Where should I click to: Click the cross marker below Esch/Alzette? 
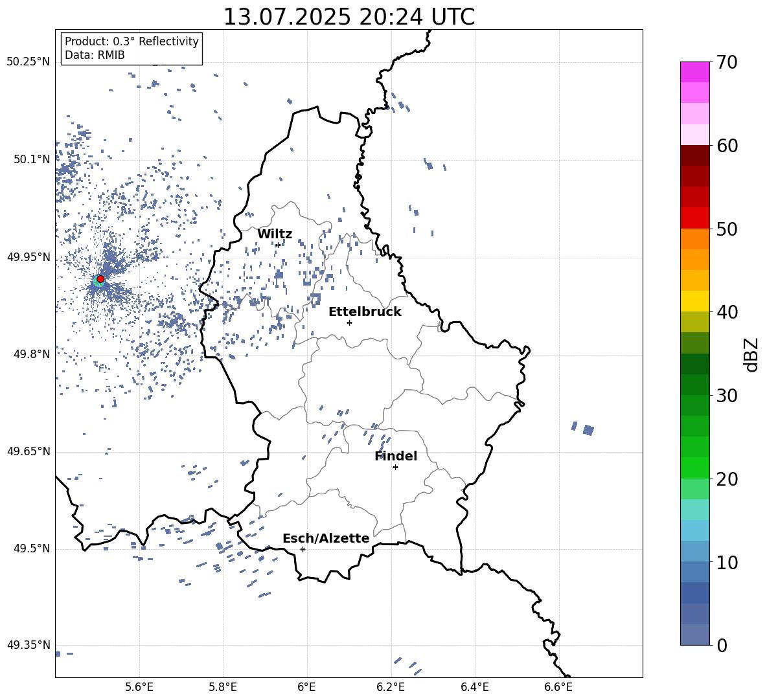tap(303, 549)
